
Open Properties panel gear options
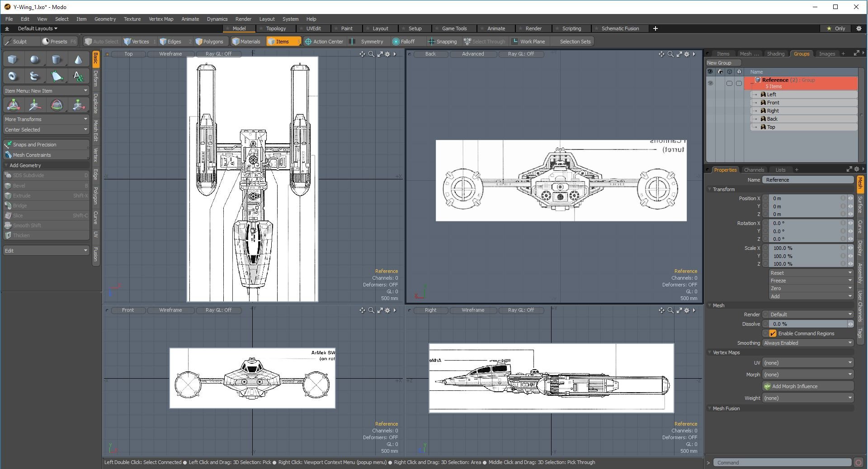pyautogui.click(x=857, y=169)
